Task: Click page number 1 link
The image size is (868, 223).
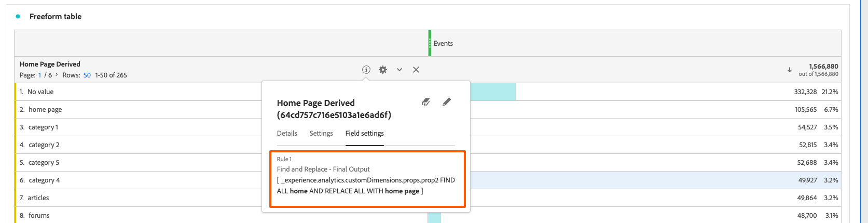Action: pyautogui.click(x=39, y=75)
